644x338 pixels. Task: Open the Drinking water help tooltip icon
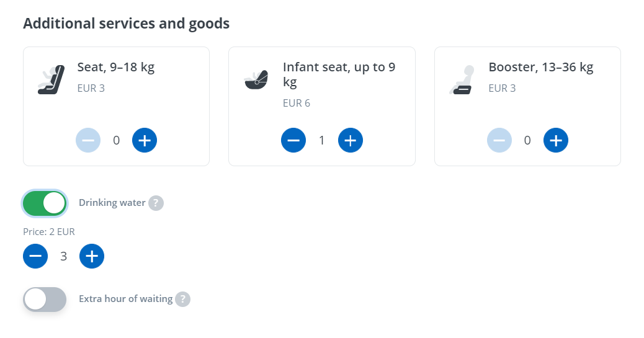156,203
